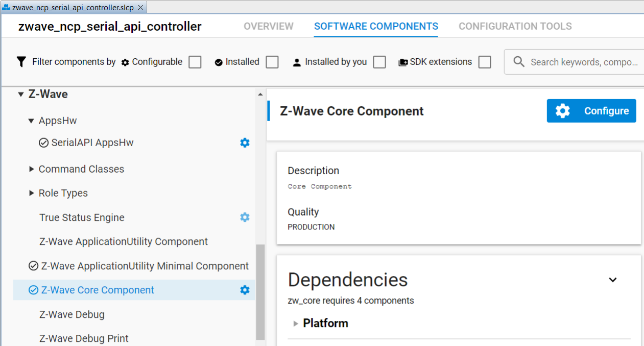Screen dimensions: 644x346
Task: Click the Command Classes label
Action: pos(81,169)
